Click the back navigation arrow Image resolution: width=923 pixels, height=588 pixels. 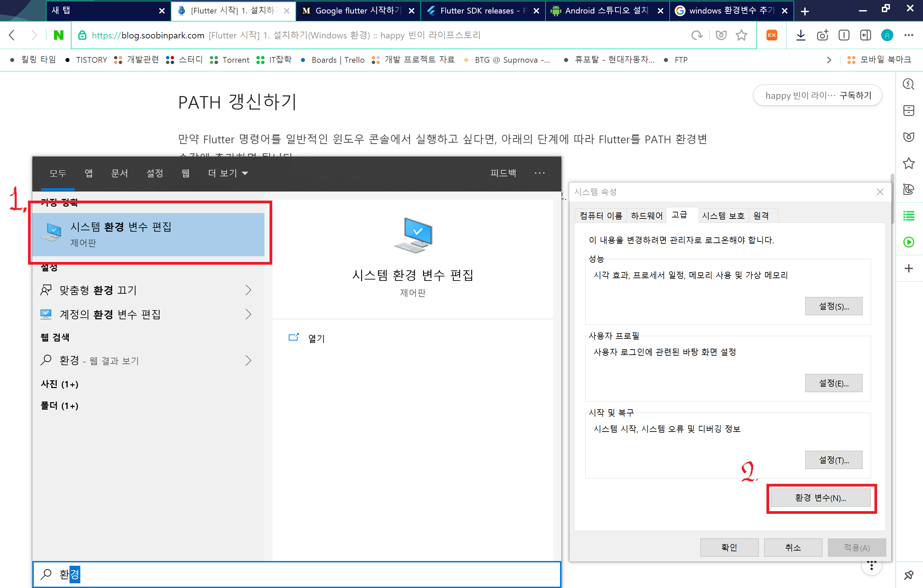coord(12,35)
